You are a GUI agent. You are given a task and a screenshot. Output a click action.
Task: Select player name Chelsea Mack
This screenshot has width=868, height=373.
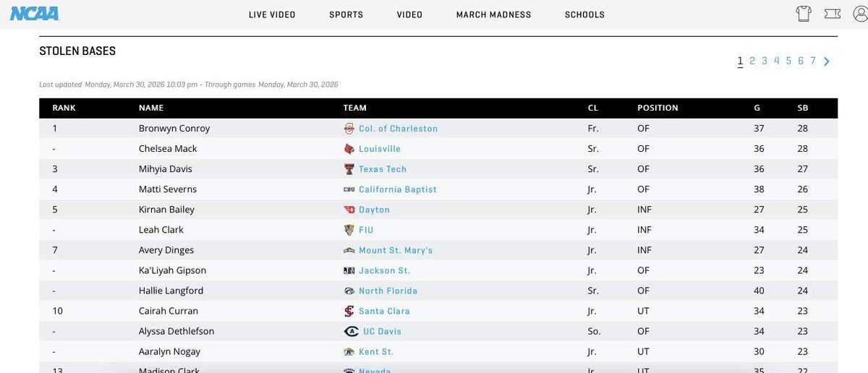(x=168, y=149)
